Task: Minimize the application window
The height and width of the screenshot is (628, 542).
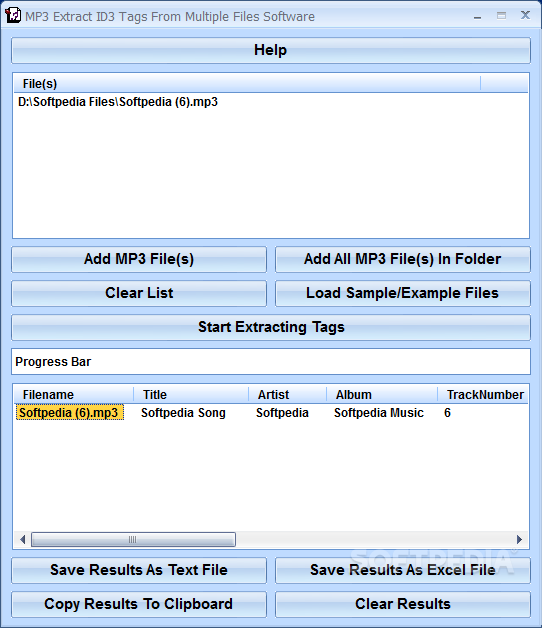Action: [477, 16]
